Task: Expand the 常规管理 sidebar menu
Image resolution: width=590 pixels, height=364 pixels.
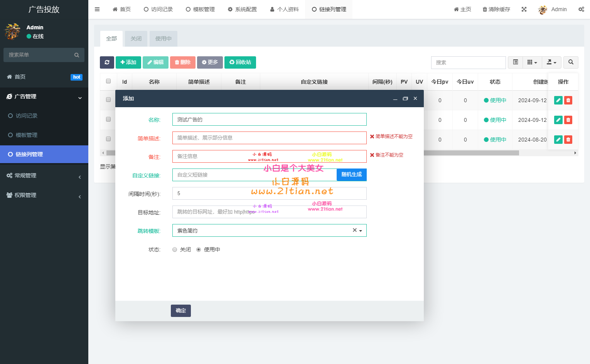Action: pyautogui.click(x=44, y=175)
